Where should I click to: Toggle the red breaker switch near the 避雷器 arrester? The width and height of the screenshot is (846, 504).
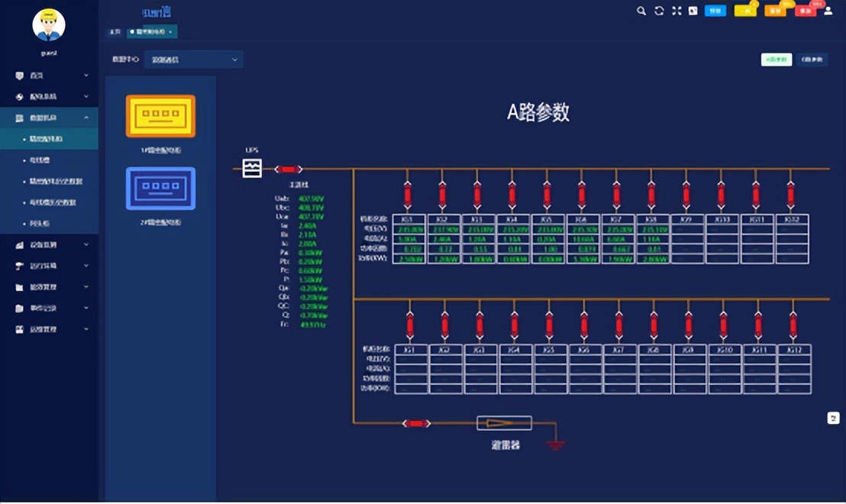[x=417, y=422]
